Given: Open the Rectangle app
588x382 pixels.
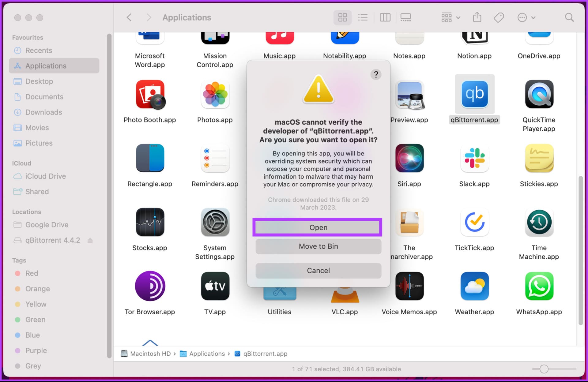Looking at the screenshot, I should pos(149,159).
